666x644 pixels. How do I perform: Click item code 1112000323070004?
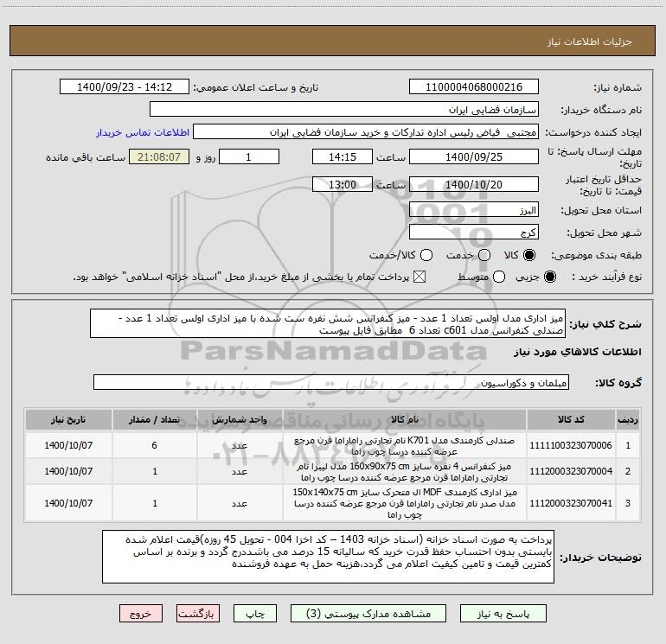(571, 471)
